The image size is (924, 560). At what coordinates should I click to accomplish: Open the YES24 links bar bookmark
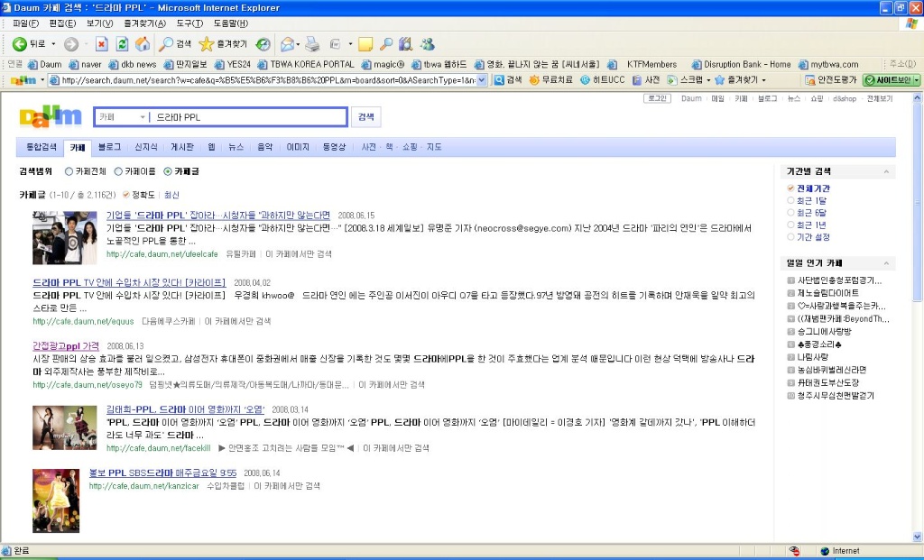click(232, 64)
